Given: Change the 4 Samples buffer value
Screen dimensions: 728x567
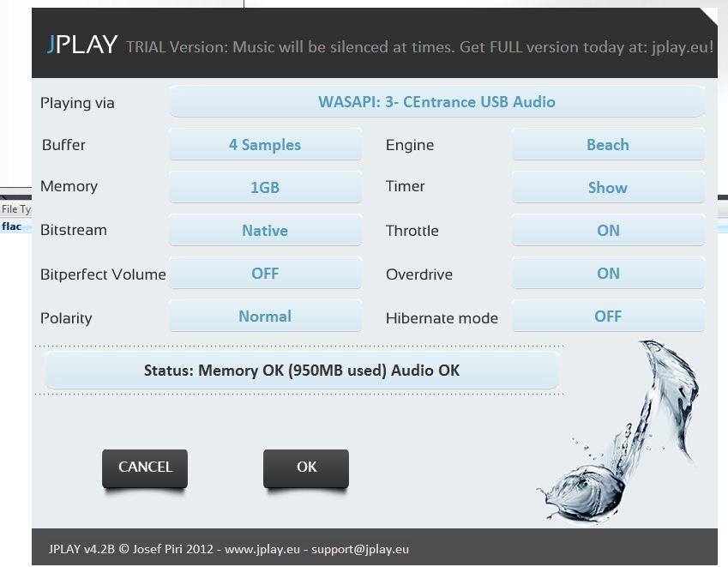Looking at the screenshot, I should [265, 145].
